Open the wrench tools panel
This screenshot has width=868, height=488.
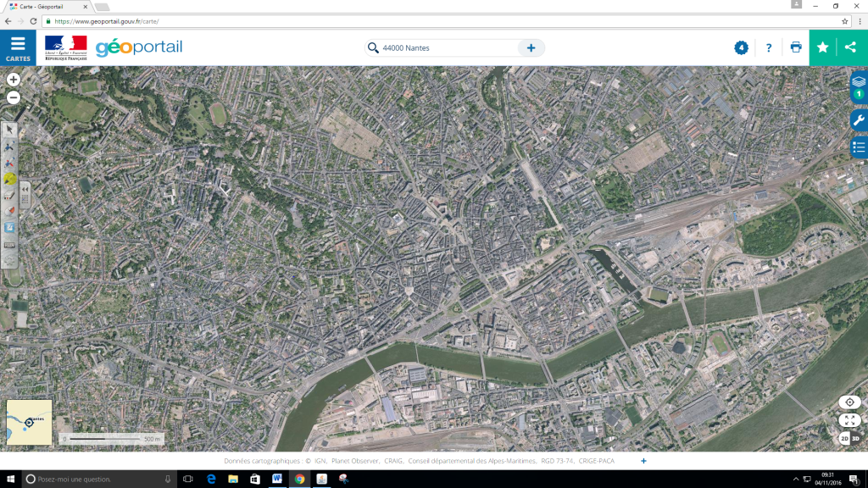tap(859, 120)
